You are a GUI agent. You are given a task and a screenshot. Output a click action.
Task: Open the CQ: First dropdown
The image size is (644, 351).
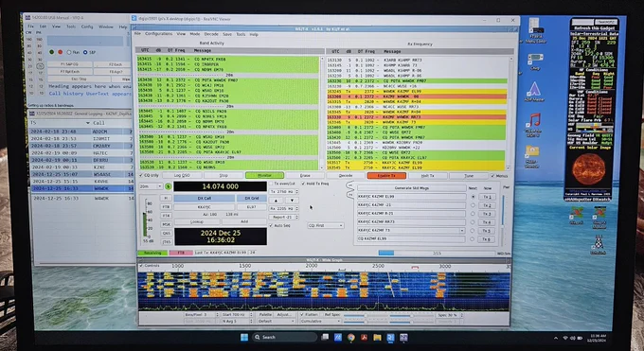(x=325, y=225)
